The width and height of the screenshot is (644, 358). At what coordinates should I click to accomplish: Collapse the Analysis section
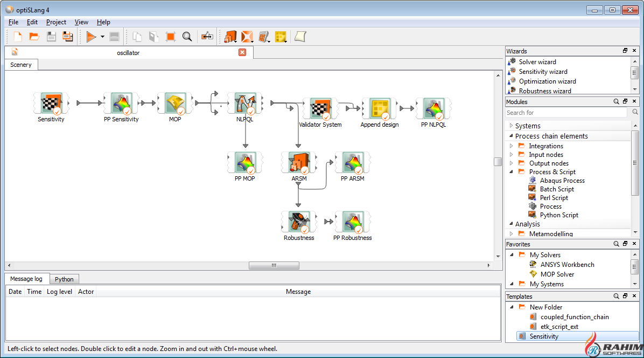tap(511, 224)
